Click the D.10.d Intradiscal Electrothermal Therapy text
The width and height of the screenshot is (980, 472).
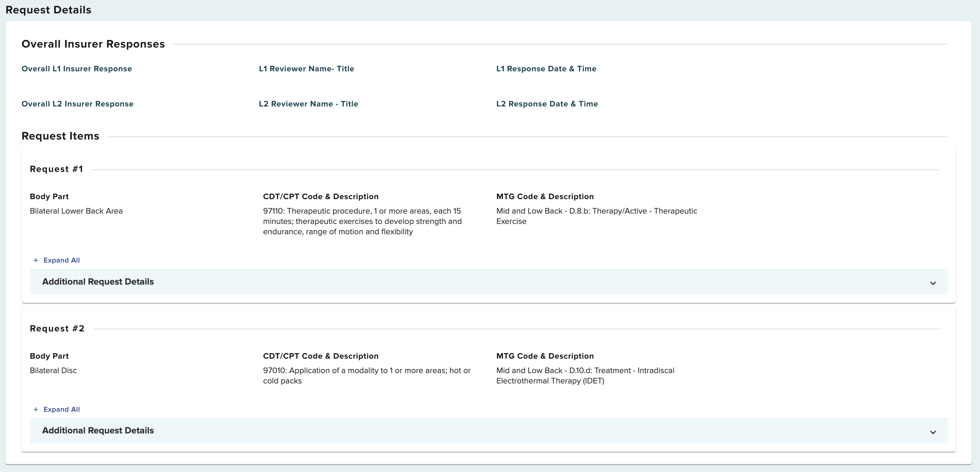tap(585, 376)
